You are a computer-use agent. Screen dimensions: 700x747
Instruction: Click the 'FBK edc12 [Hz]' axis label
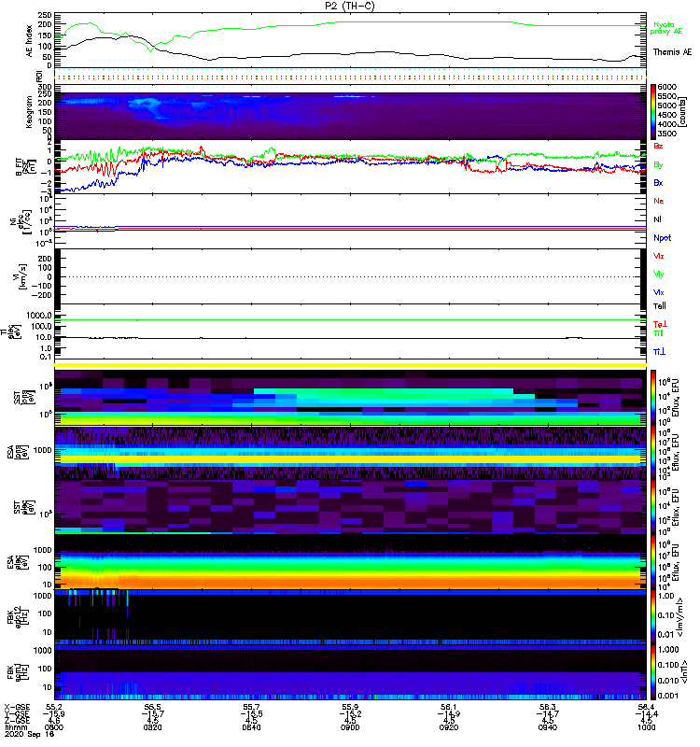(x=18, y=615)
